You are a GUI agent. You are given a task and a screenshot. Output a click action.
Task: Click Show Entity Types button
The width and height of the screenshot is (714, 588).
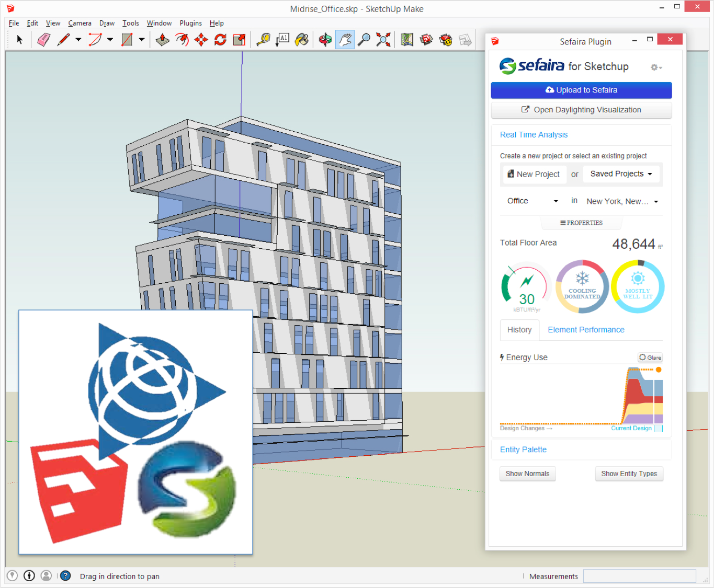[x=629, y=474]
